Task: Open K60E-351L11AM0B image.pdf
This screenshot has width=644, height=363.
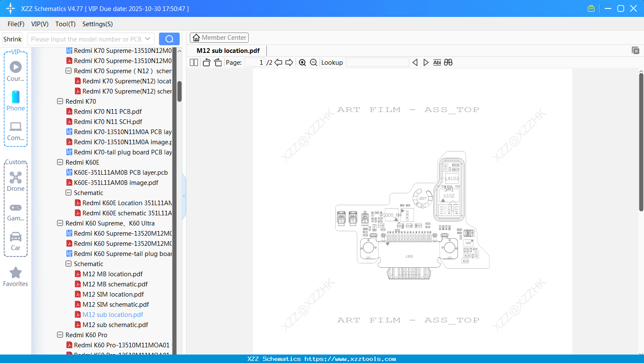Action: 116,183
